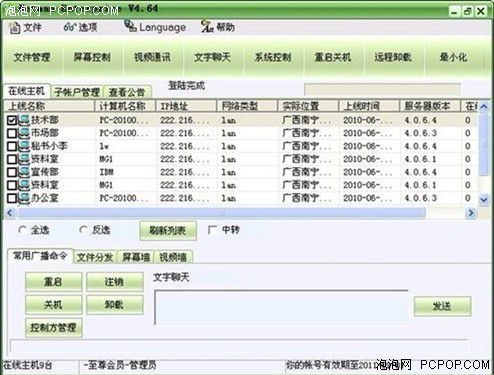Sort by 上线时间 column header
Viewport: 494px width, 375px height.
click(369, 106)
